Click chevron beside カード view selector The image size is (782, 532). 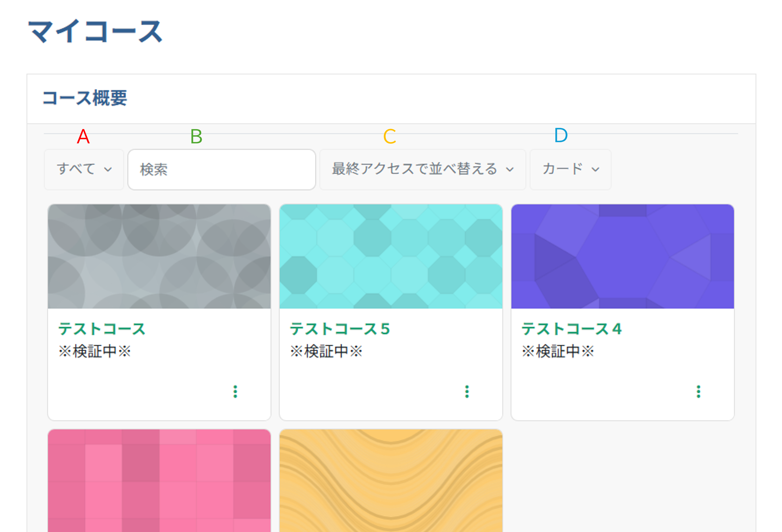[595, 169]
